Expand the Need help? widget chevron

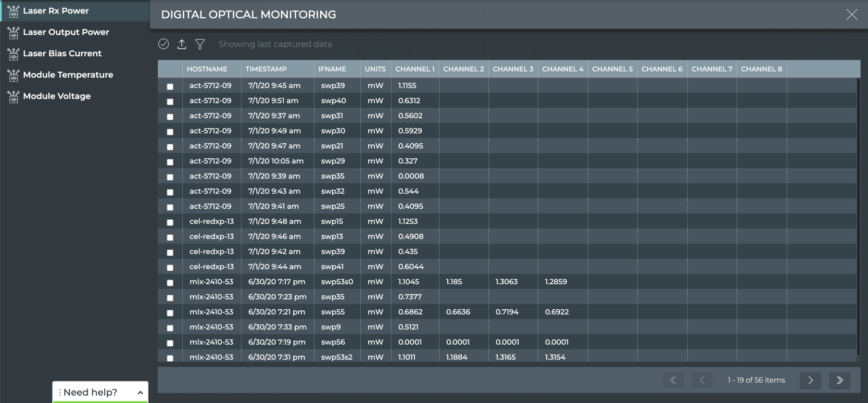coord(140,393)
